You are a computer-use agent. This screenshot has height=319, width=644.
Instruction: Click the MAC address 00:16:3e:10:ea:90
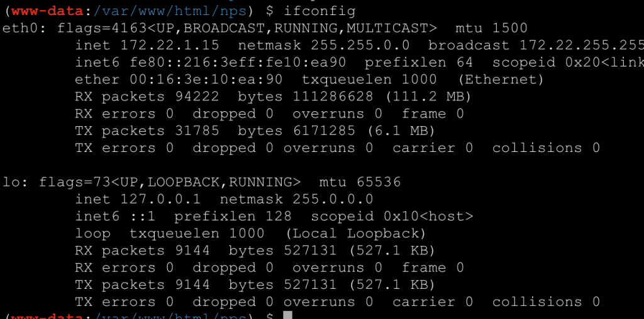[206, 80]
